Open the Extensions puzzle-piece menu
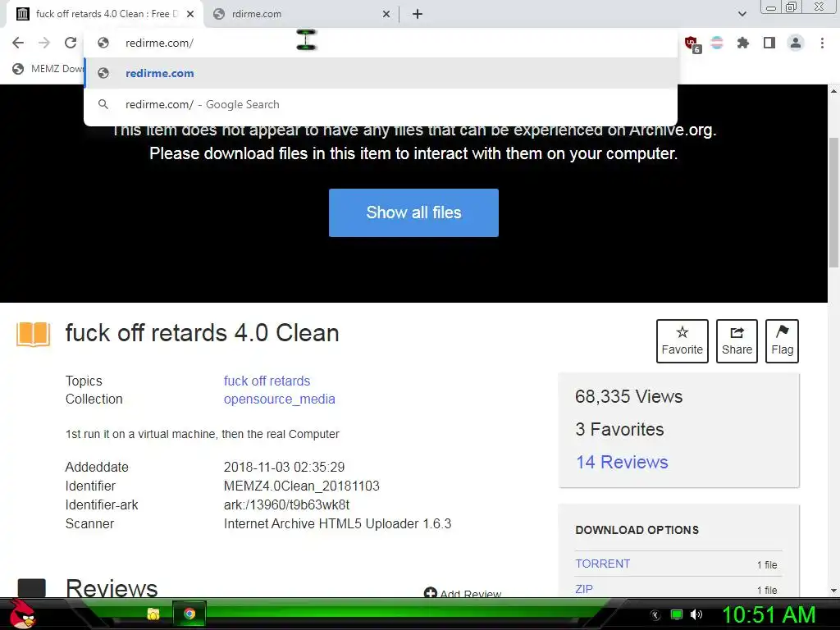This screenshot has width=840, height=630. point(742,43)
